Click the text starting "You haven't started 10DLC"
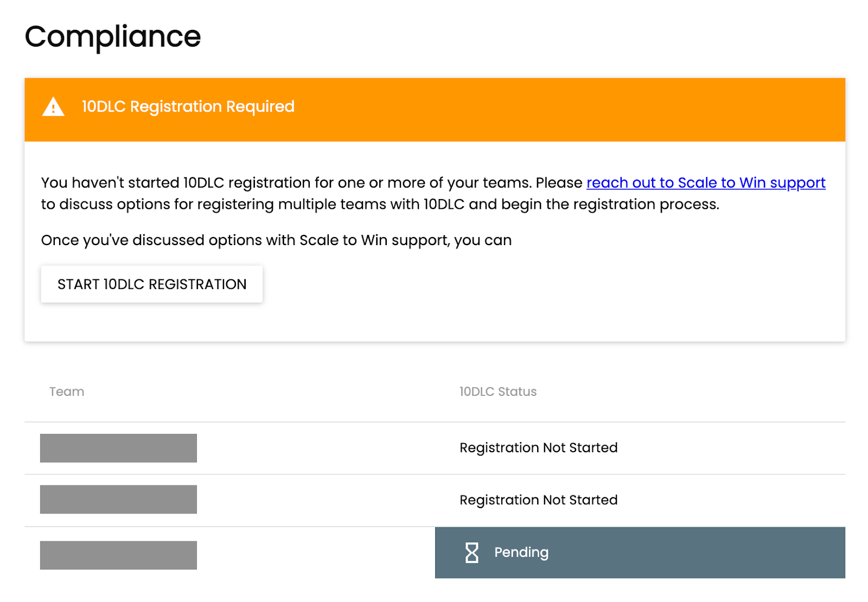The height and width of the screenshot is (602, 868). click(x=312, y=183)
